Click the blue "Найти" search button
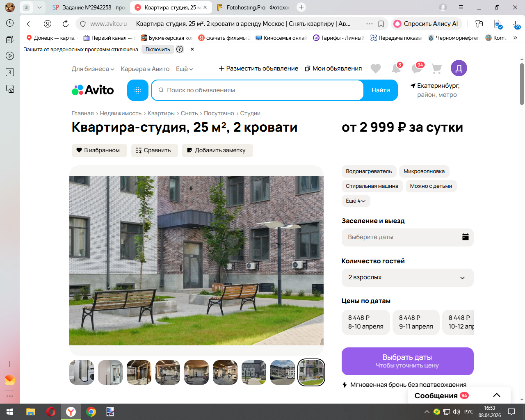Image resolution: width=525 pixels, height=420 pixels. [x=381, y=90]
